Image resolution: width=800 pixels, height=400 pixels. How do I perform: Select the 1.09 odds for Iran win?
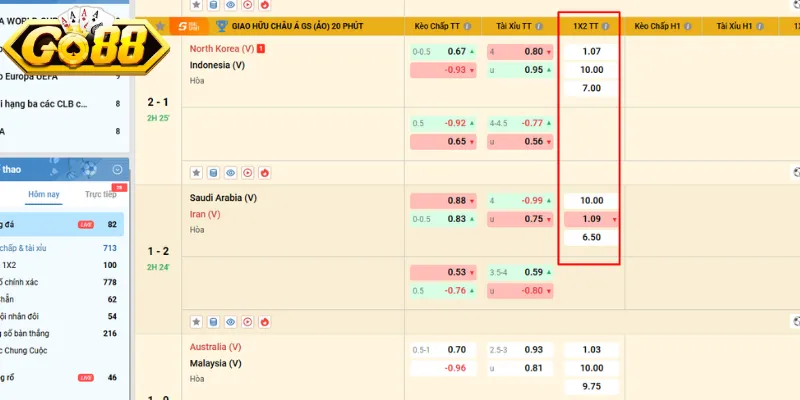click(590, 219)
